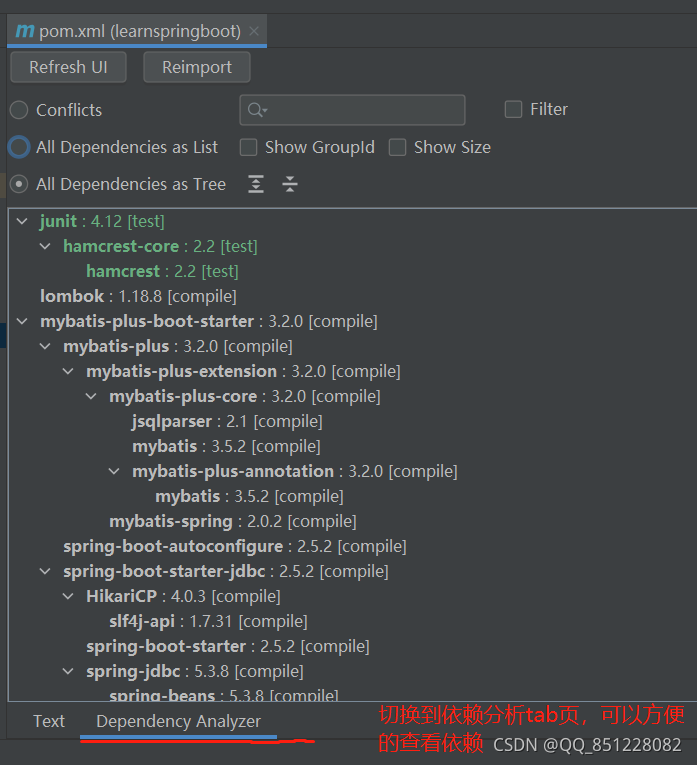Select mybatis 3.5.2 under mybatis-plus-core

(226, 446)
